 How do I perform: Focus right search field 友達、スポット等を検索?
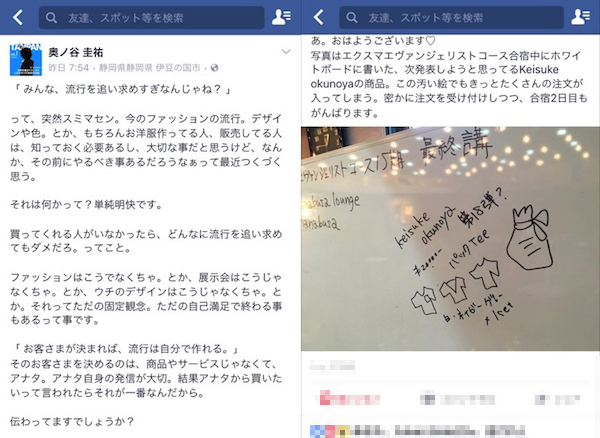[452, 18]
